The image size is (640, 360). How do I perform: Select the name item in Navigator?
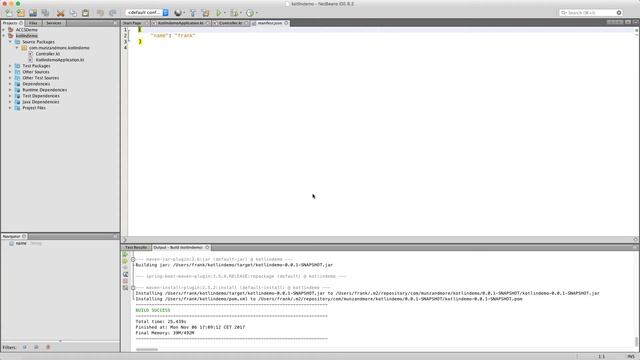[21, 243]
